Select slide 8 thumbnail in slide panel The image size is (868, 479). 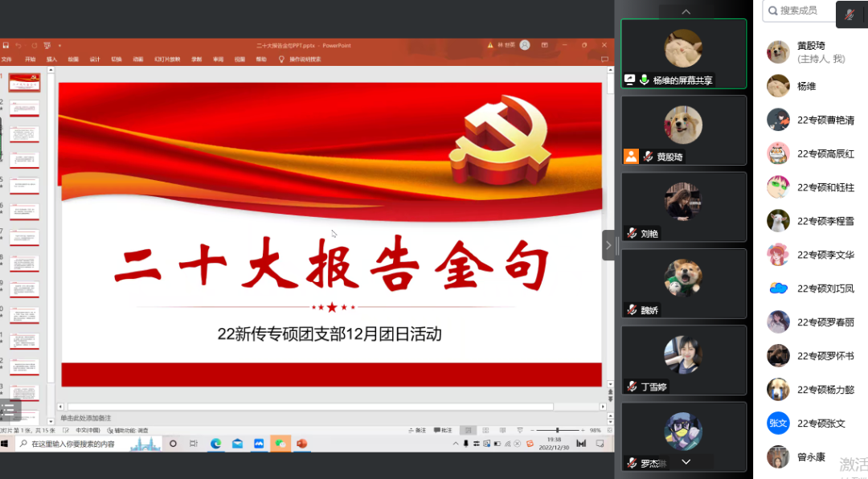click(x=24, y=263)
